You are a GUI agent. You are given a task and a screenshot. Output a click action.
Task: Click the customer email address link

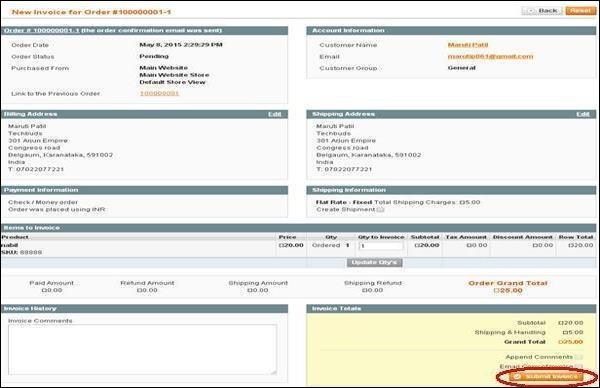(490, 56)
